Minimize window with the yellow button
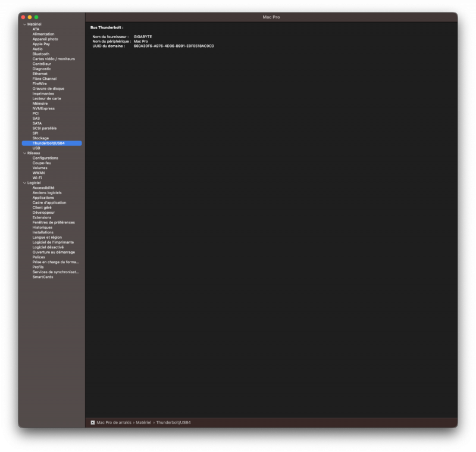 [30, 17]
